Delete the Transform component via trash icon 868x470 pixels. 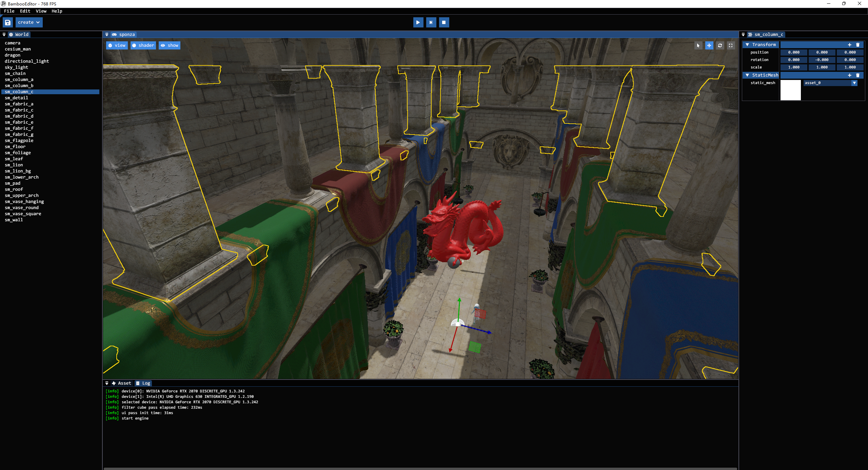coord(858,45)
